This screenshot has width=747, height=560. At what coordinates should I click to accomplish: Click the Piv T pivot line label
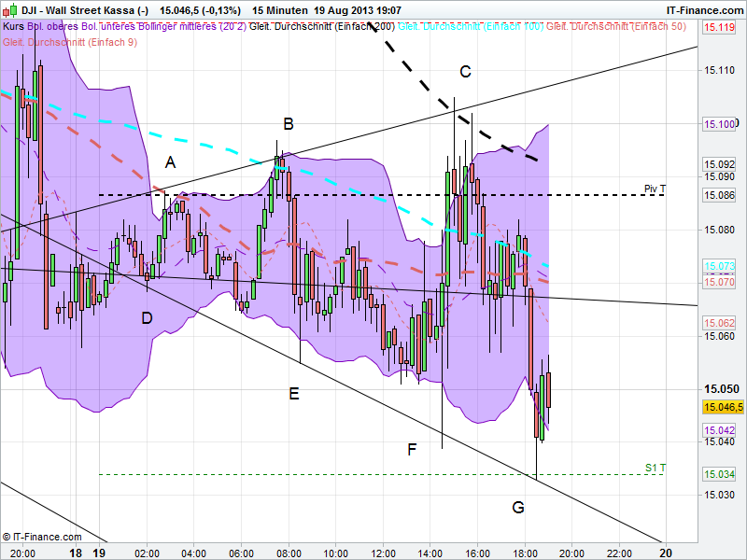pos(653,189)
